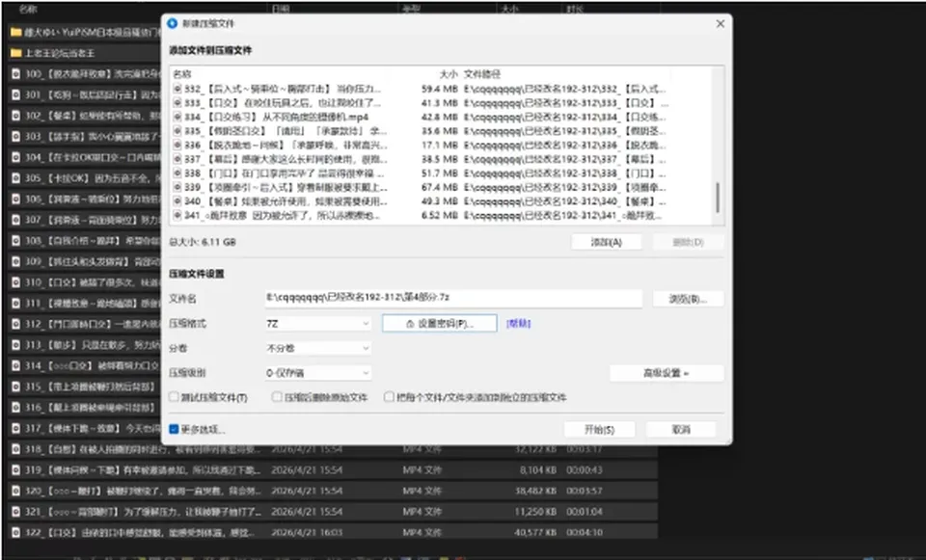Tick the 压缩后删除原始文件 checkbox
The image size is (926, 560).
[277, 397]
